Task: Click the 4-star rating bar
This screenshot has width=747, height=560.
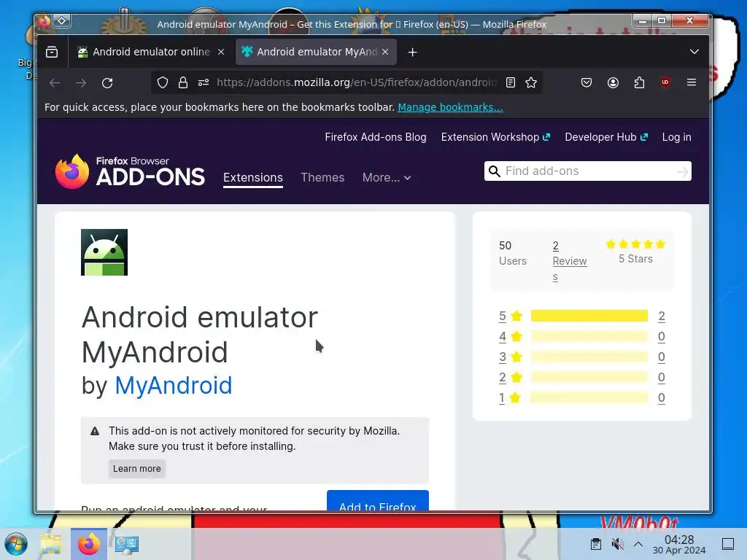Action: pos(589,336)
